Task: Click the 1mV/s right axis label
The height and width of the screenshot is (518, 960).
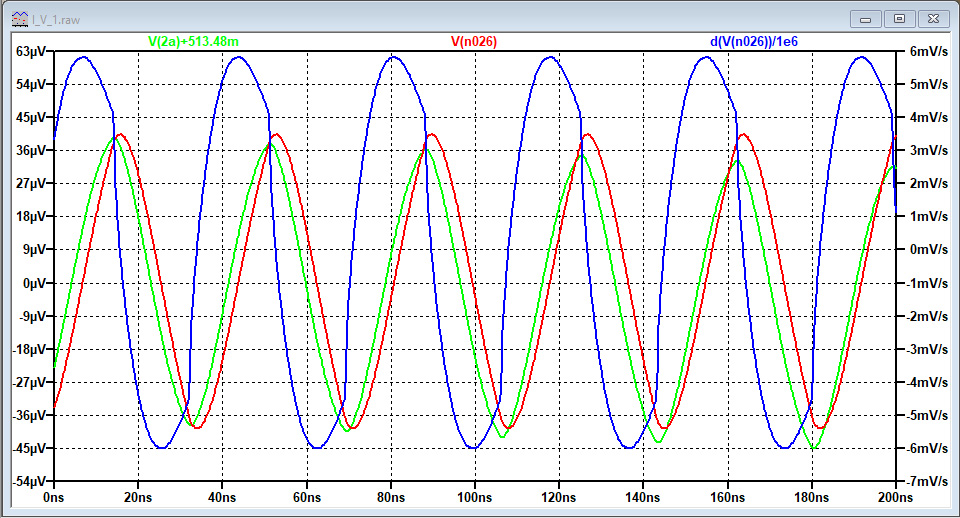Action: click(929, 217)
